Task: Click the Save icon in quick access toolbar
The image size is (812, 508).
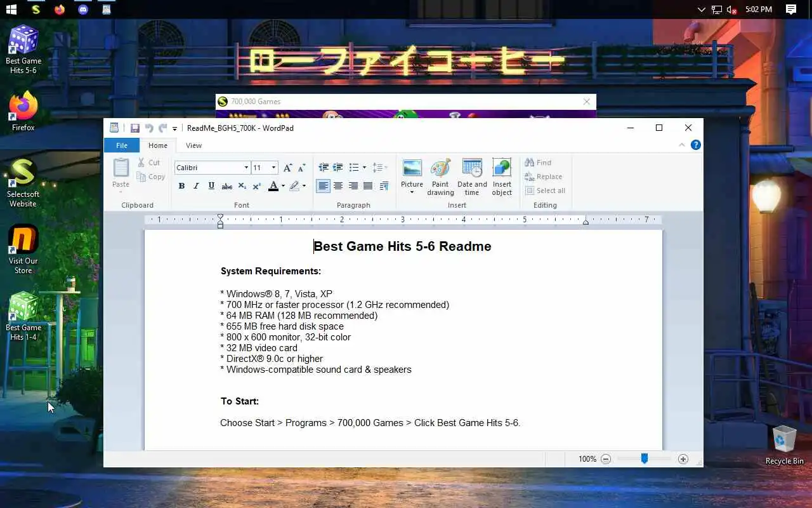Action: [134, 128]
